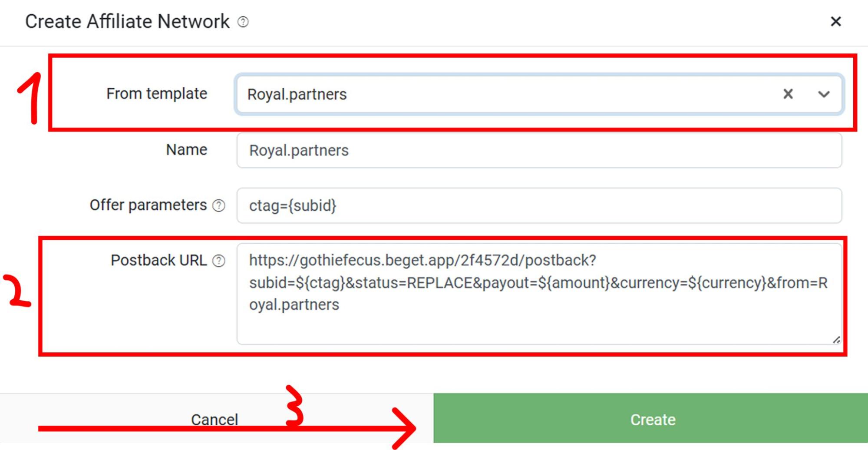868x450 pixels.
Task: Click the Offer parameters field with ctag={subid}
Action: point(539,205)
